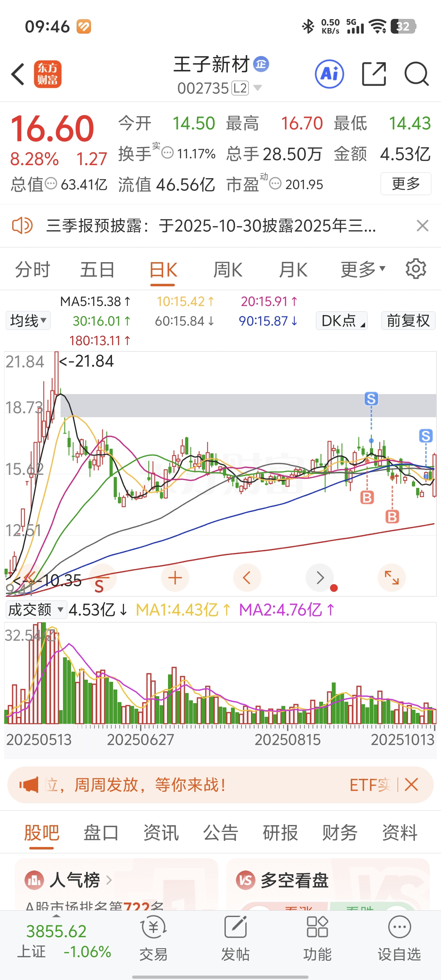Tap the info icon beside 换手
The width and height of the screenshot is (441, 980).
pyautogui.click(x=167, y=153)
